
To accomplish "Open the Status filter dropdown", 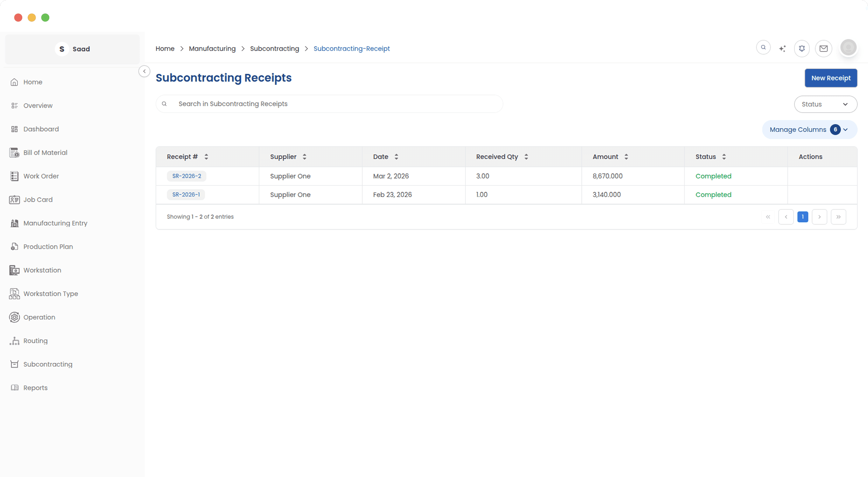I will [x=825, y=104].
